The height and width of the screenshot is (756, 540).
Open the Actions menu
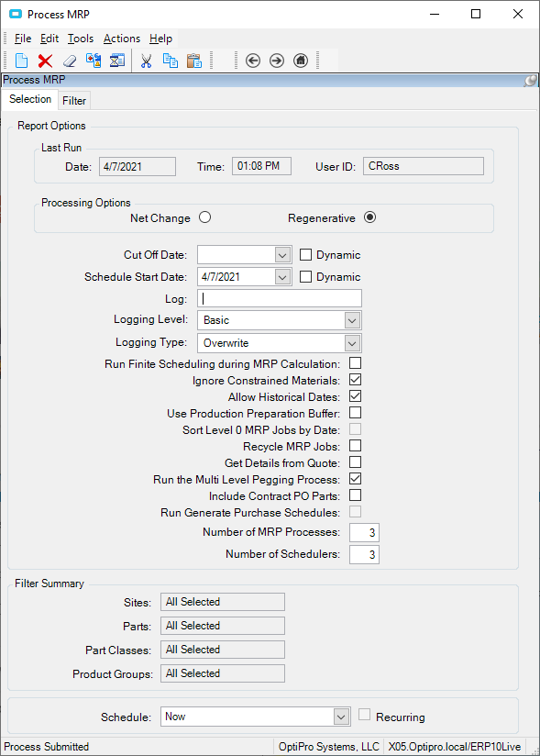[x=122, y=39]
